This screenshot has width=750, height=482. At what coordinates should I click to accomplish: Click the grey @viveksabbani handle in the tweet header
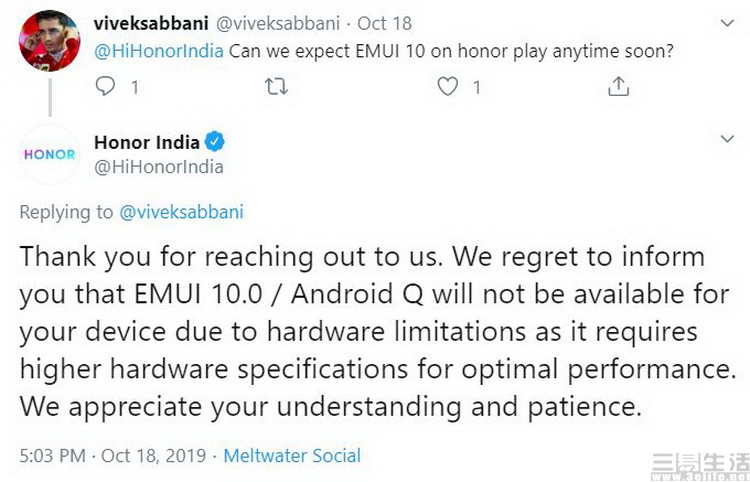270,21
